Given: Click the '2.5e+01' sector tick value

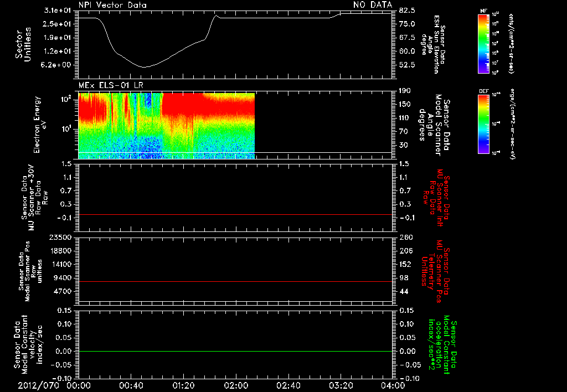Looking at the screenshot, I should 58,24.
